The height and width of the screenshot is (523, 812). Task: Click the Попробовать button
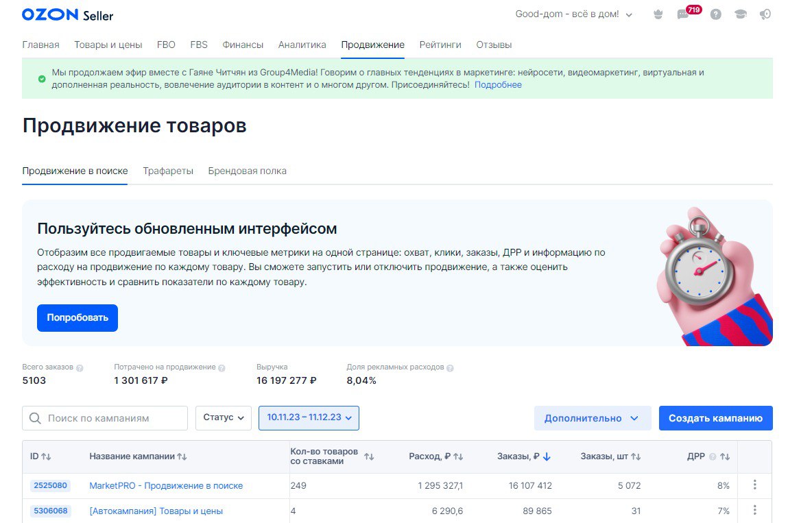click(x=77, y=318)
